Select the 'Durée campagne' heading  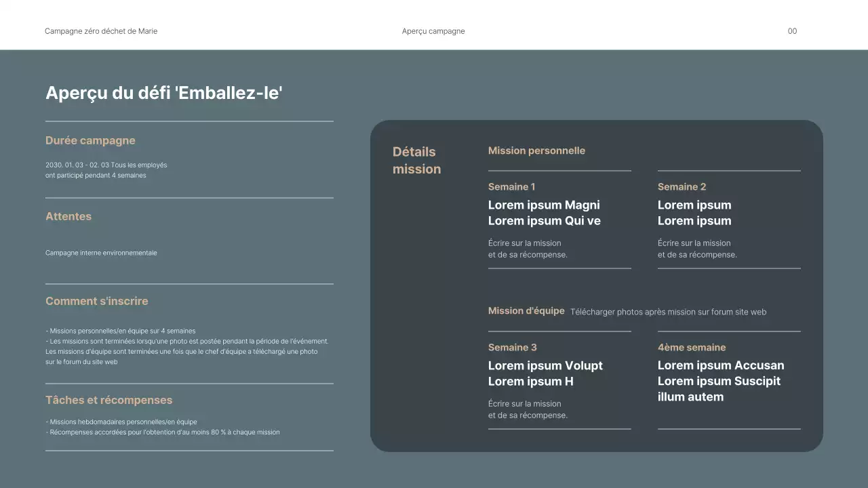tap(90, 141)
